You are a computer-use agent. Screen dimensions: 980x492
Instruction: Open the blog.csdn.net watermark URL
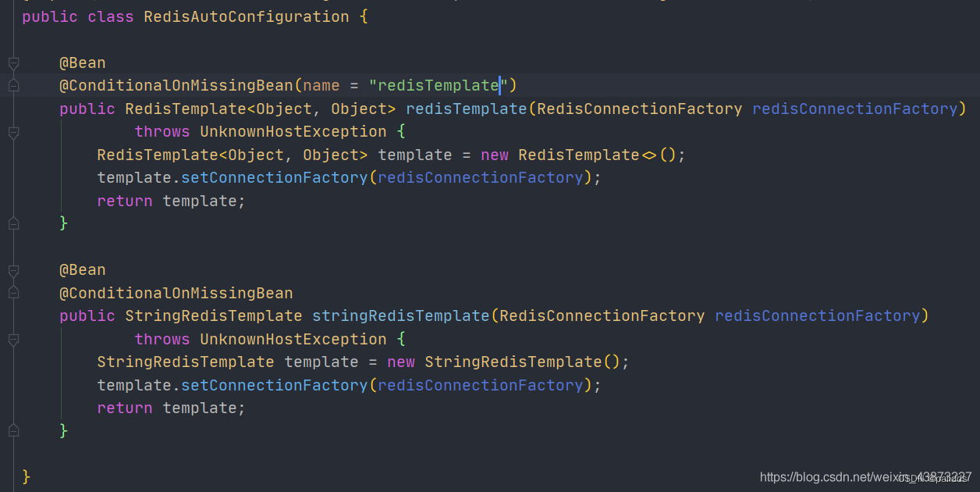coord(865,476)
